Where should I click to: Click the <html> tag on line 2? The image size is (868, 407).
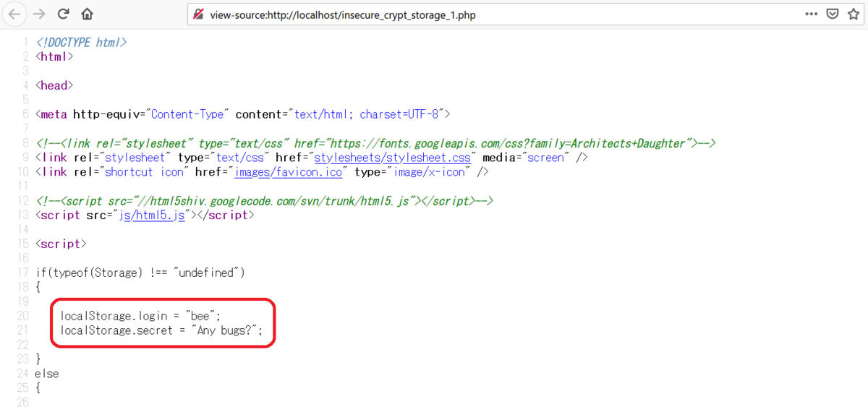[x=54, y=56]
